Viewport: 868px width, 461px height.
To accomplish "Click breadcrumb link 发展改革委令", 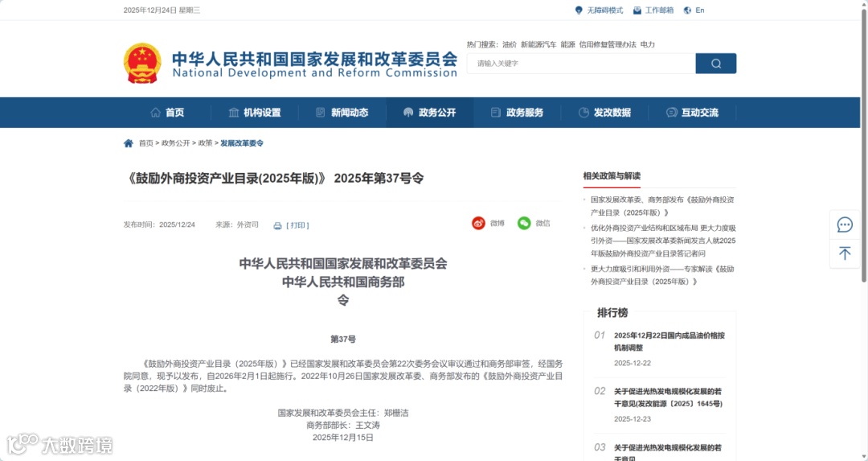I will 242,143.
